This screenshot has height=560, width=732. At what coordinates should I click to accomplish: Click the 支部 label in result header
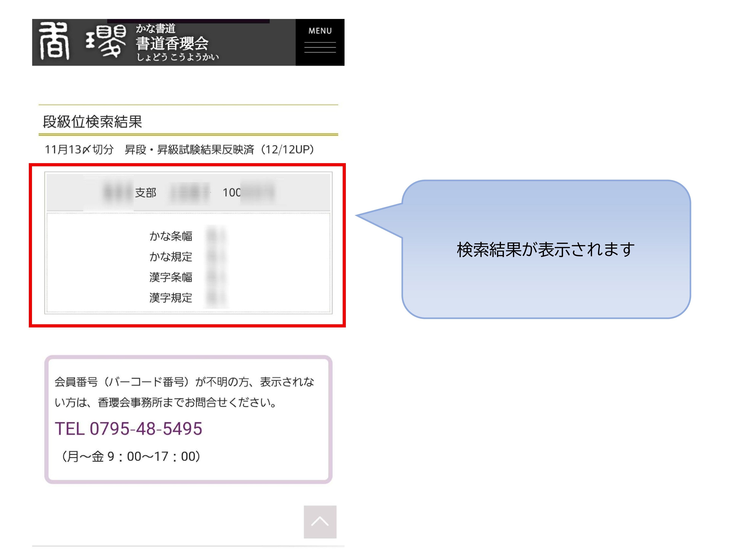pos(145,193)
